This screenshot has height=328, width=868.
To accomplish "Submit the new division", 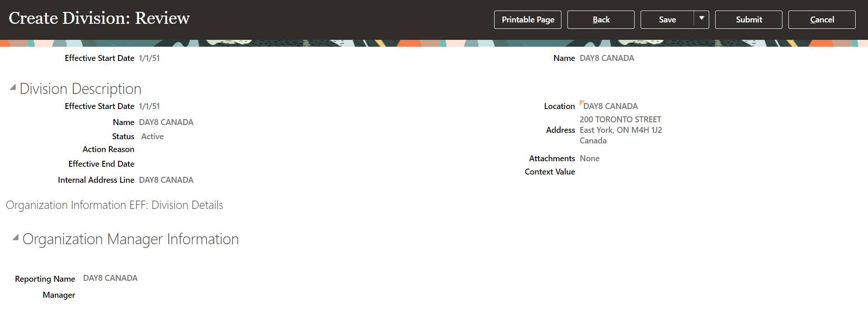I will point(749,20).
